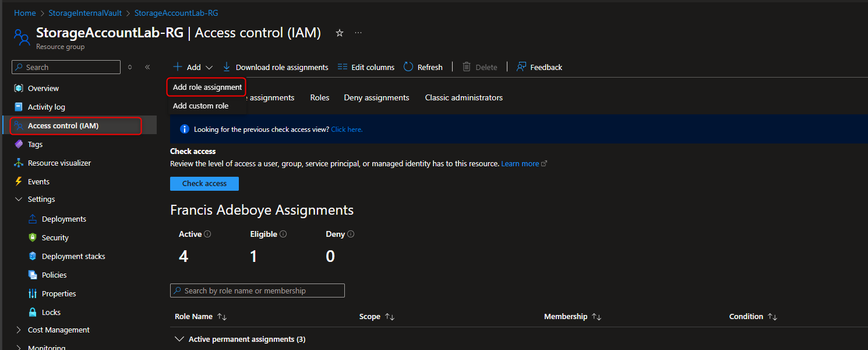Image resolution: width=868 pixels, height=350 pixels.
Task: Open Resource visualizer from the sidebar
Action: tap(59, 163)
